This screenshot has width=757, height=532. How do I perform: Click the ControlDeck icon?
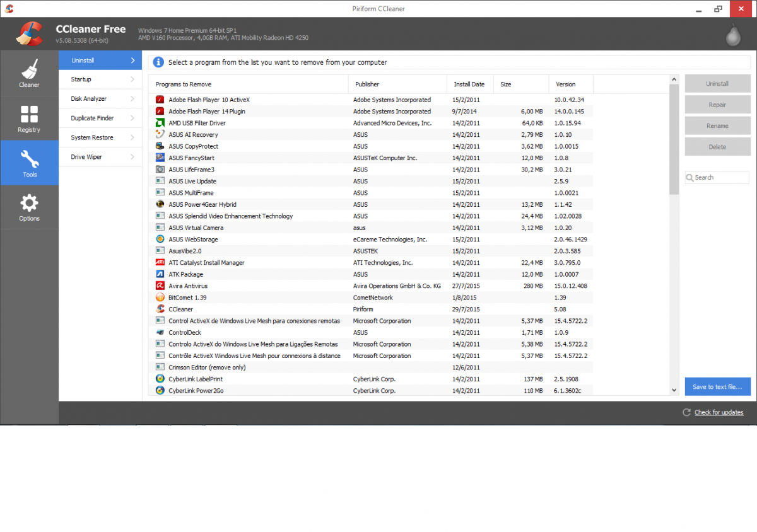pos(160,333)
